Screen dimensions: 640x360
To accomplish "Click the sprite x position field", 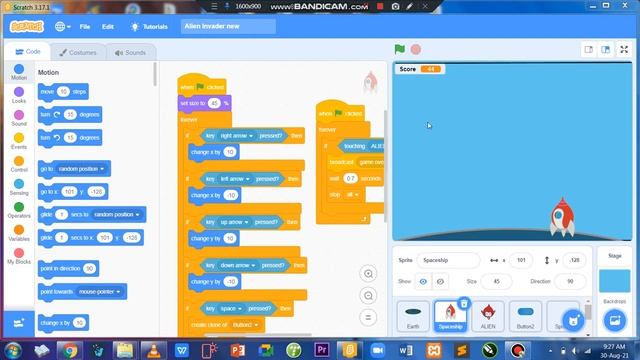I will pyautogui.click(x=521, y=260).
